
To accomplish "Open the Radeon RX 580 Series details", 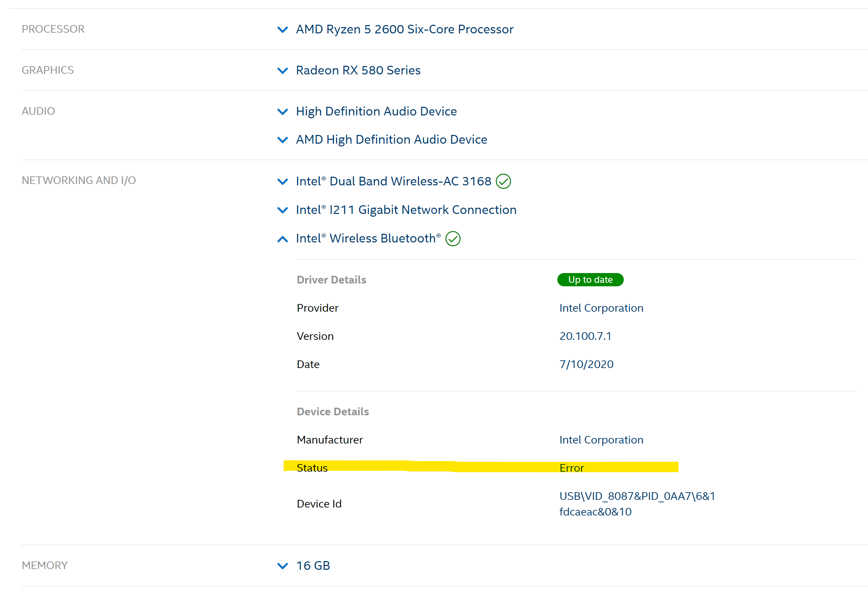I will pos(358,71).
